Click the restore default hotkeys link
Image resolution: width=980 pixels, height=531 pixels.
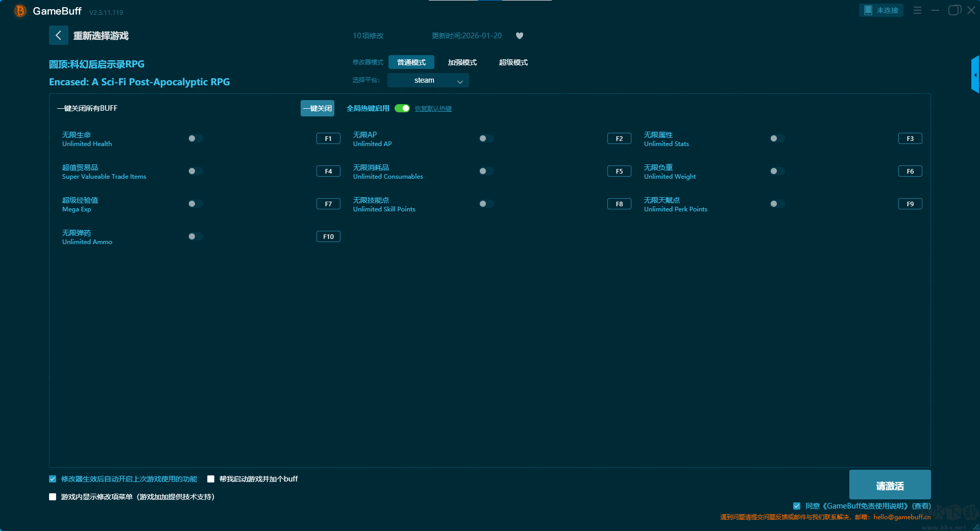433,109
